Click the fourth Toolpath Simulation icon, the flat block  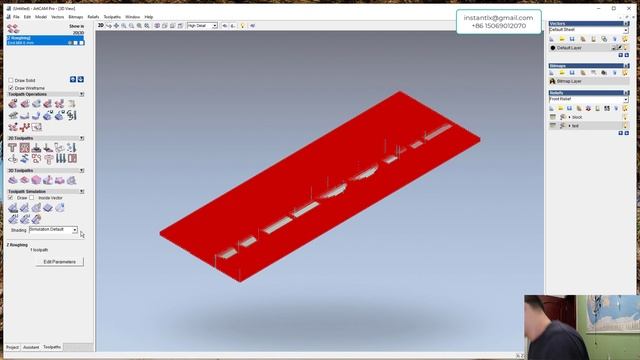[48, 208]
